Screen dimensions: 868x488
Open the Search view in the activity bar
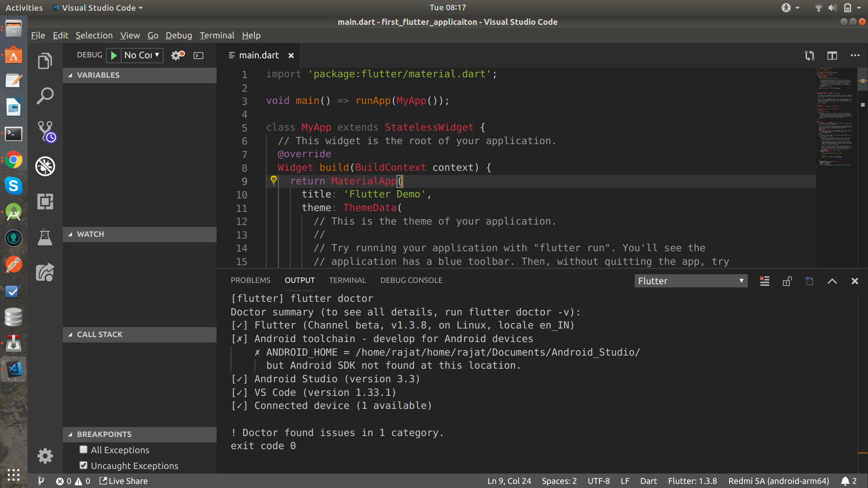45,95
